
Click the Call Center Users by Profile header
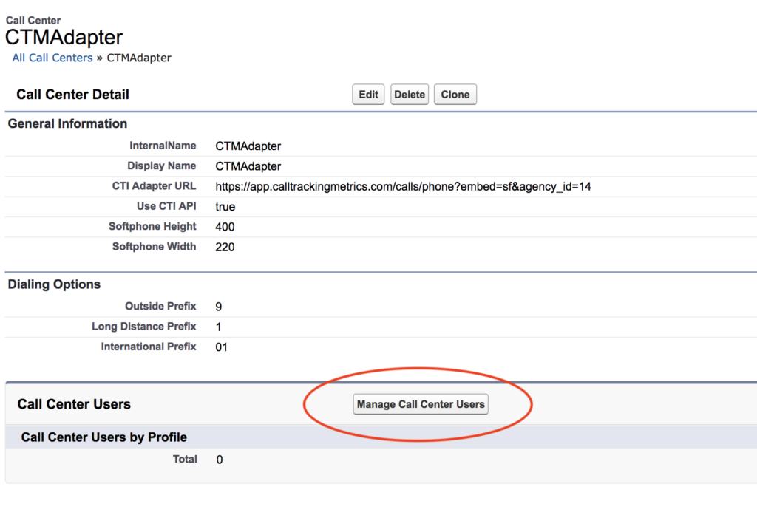[x=103, y=437]
